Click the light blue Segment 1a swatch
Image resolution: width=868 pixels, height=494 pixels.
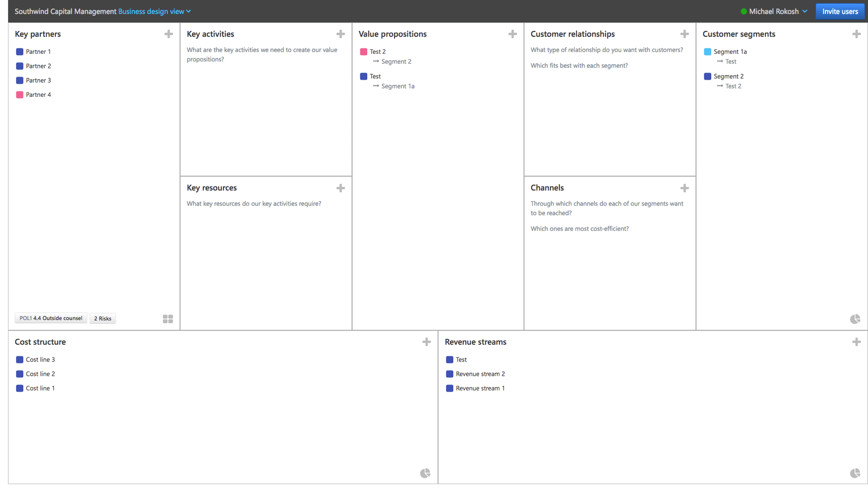(708, 52)
